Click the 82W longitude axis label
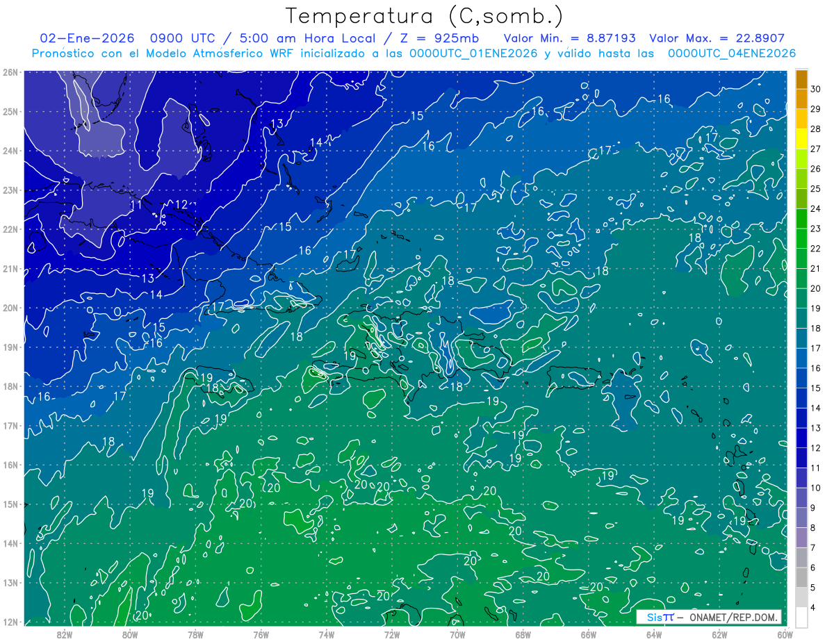 [x=65, y=634]
